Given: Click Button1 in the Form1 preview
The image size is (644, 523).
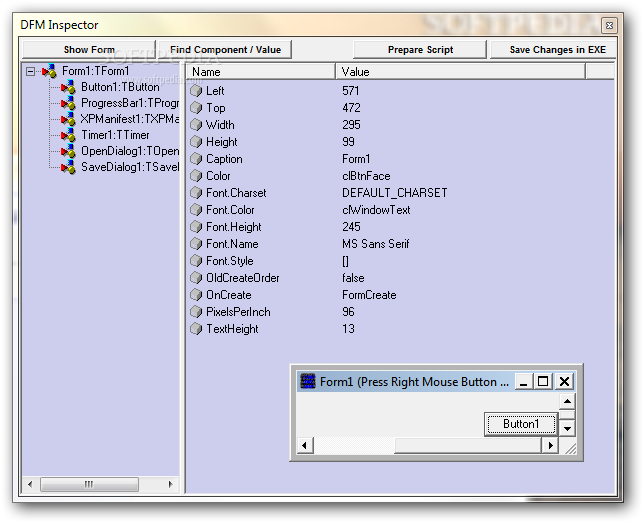Looking at the screenshot, I should point(521,424).
